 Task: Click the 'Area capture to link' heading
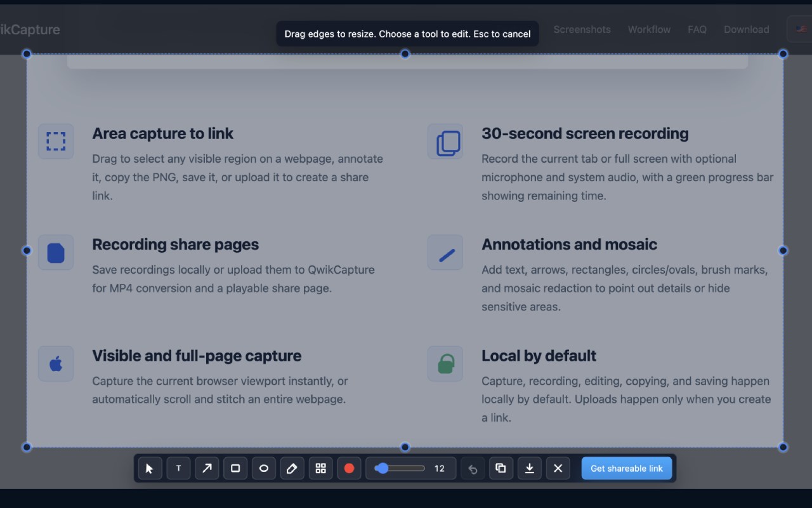pyautogui.click(x=163, y=133)
